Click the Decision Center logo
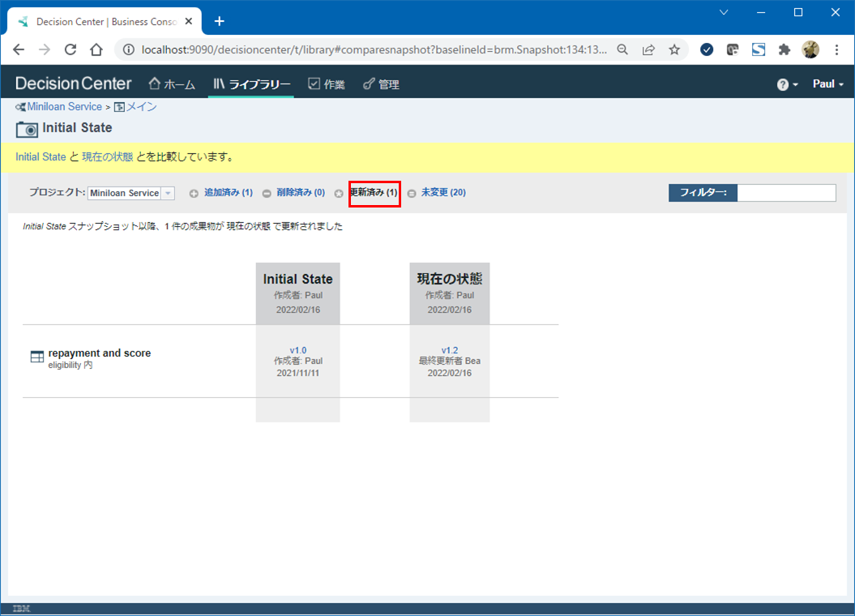Screen dimensions: 855x616 click(x=73, y=83)
